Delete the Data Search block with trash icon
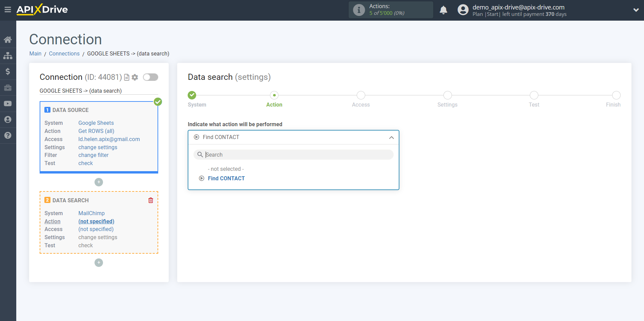This screenshot has width=644, height=321. pos(151,200)
